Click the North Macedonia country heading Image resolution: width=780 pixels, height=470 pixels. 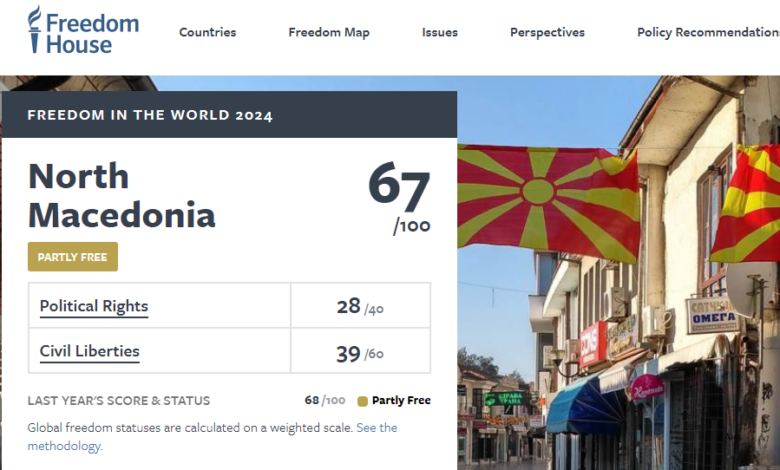[x=121, y=195]
